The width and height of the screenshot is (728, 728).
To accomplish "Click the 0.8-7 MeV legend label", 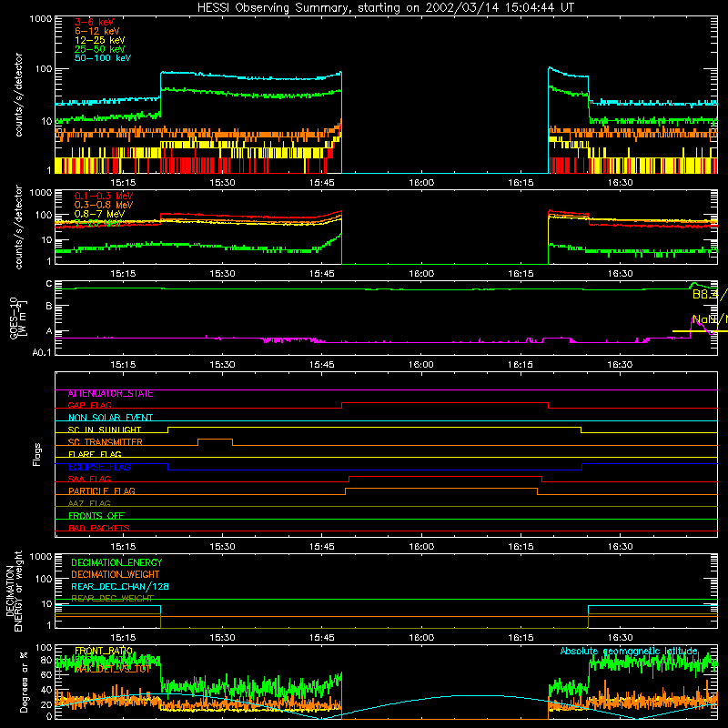I will click(x=99, y=214).
